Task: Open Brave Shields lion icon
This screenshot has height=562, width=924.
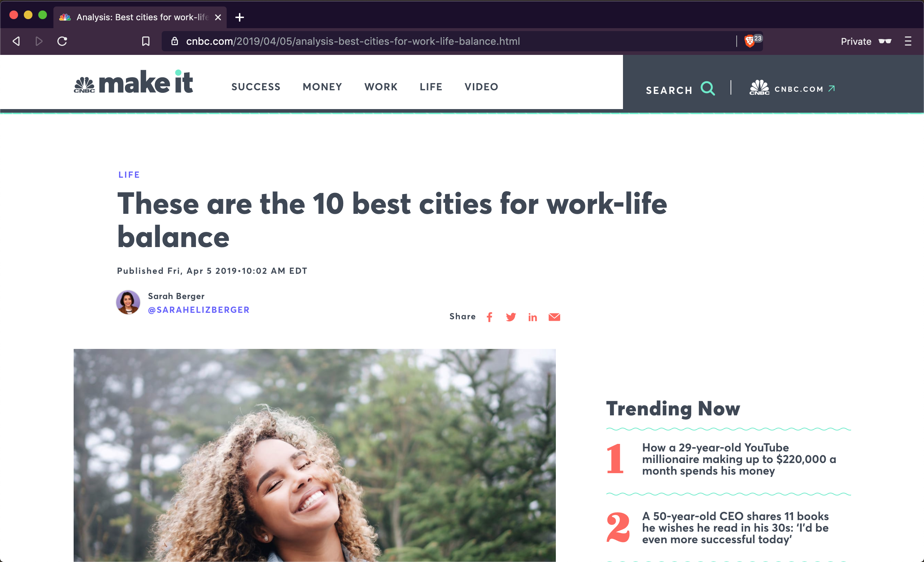Action: point(749,41)
